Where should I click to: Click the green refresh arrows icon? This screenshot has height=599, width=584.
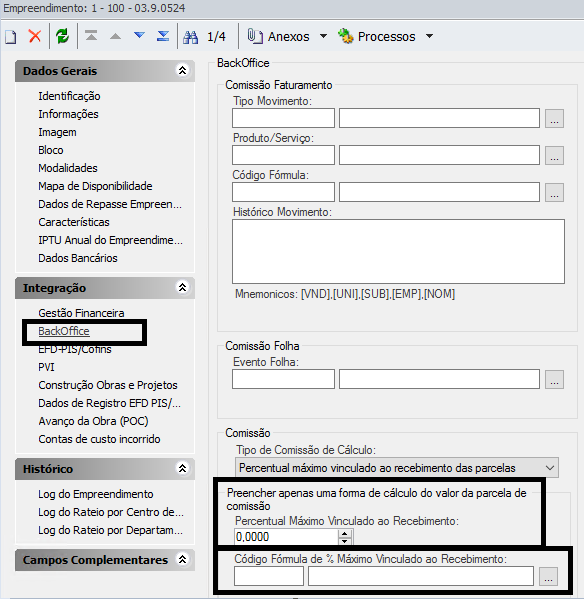pyautogui.click(x=62, y=37)
